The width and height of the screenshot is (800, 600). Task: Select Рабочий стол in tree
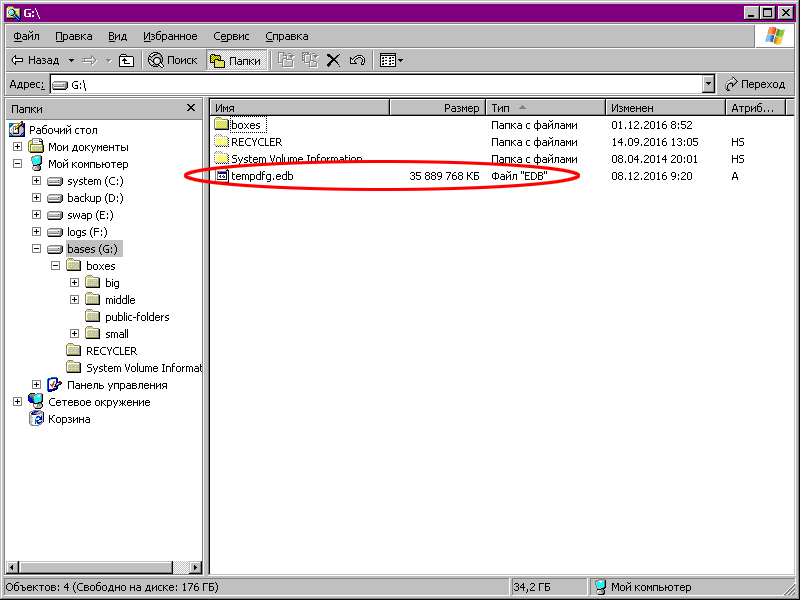[63, 130]
